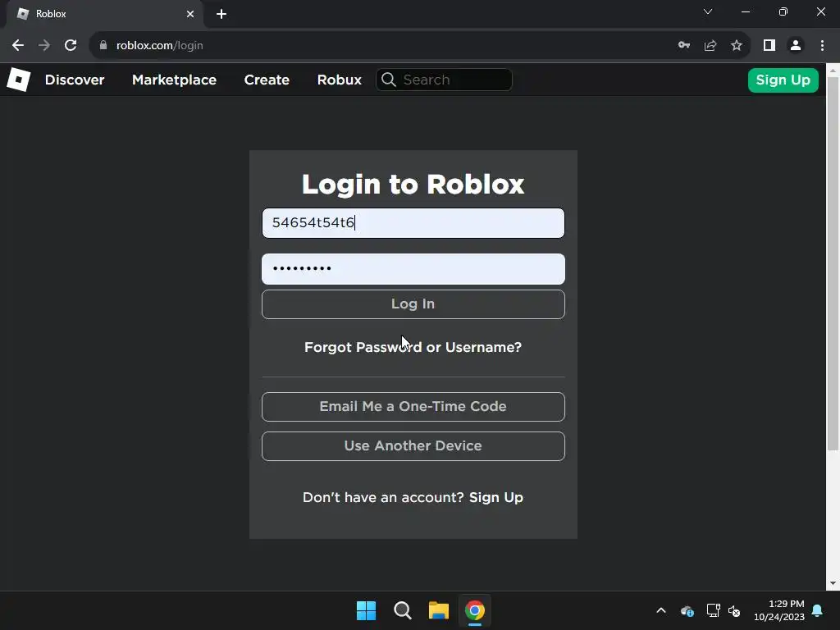Screen dimensions: 840x630
Task: Click the page vertical scrollbar
Action: click(x=833, y=263)
